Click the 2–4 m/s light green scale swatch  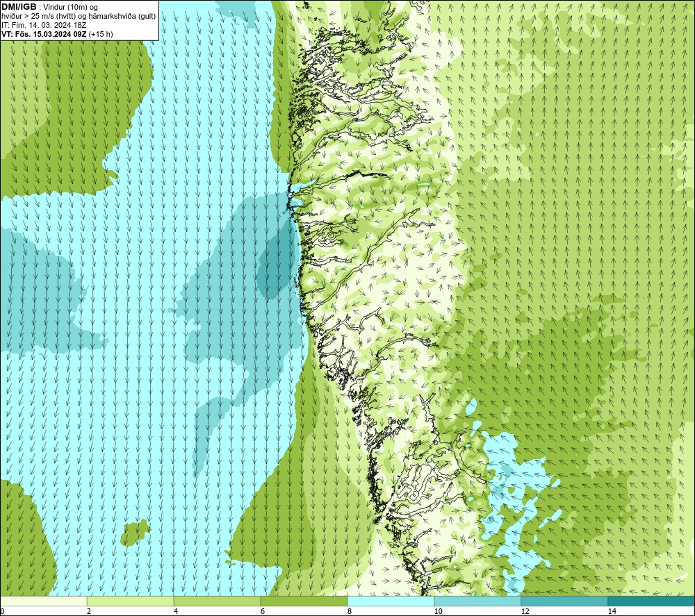coord(131,601)
